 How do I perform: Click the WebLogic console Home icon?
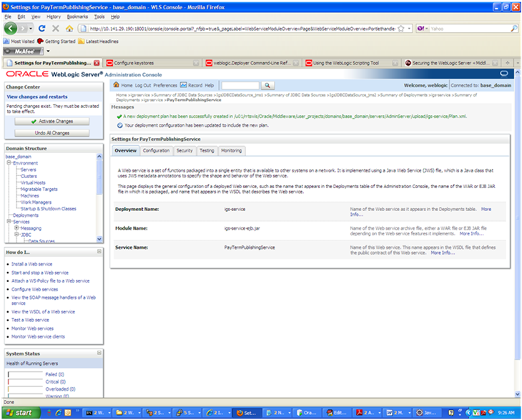click(116, 85)
